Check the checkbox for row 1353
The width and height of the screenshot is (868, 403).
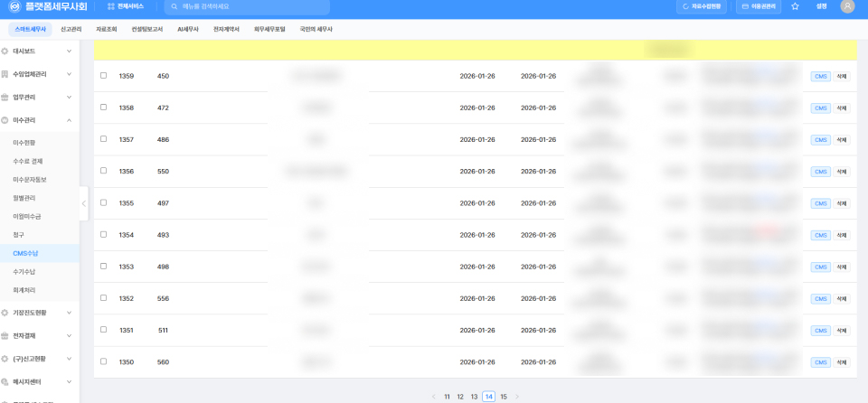point(103,266)
